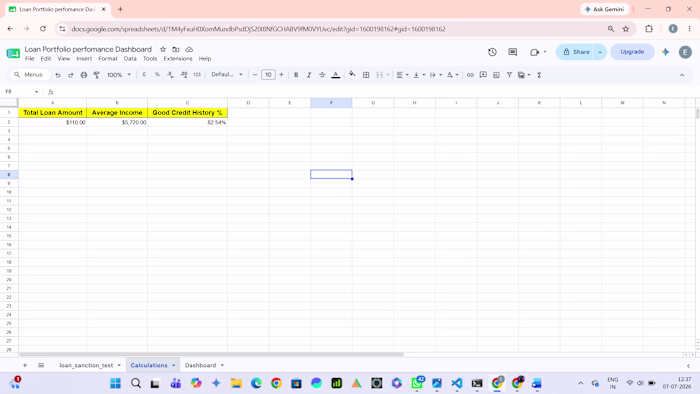Click the font size field
Image resolution: width=700 pixels, height=394 pixels.
pos(268,75)
